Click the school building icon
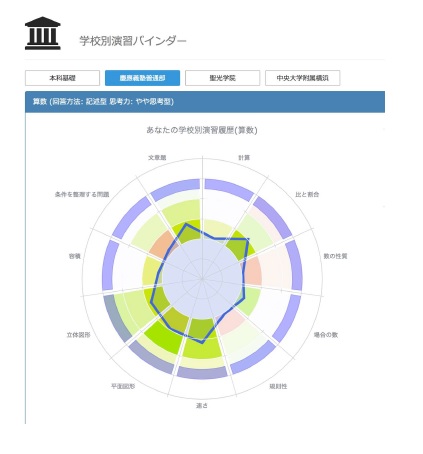Screen dimensions: 423x454 [x=43, y=33]
